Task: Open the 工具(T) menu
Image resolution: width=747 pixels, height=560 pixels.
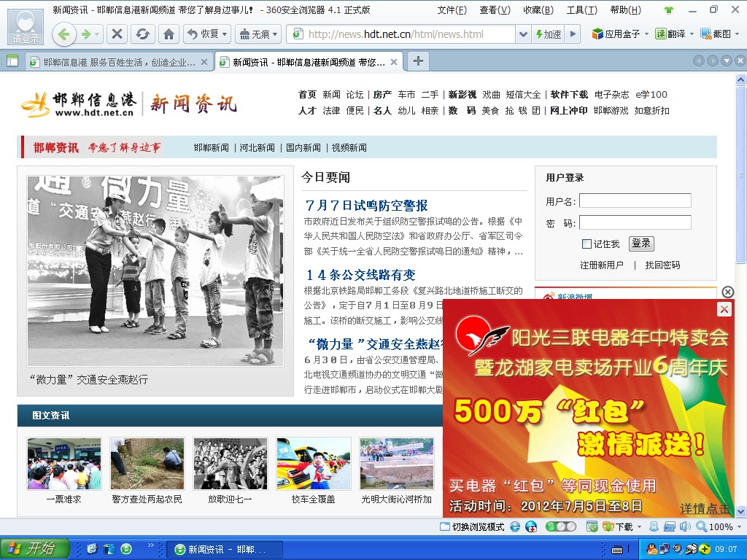Action: click(581, 10)
